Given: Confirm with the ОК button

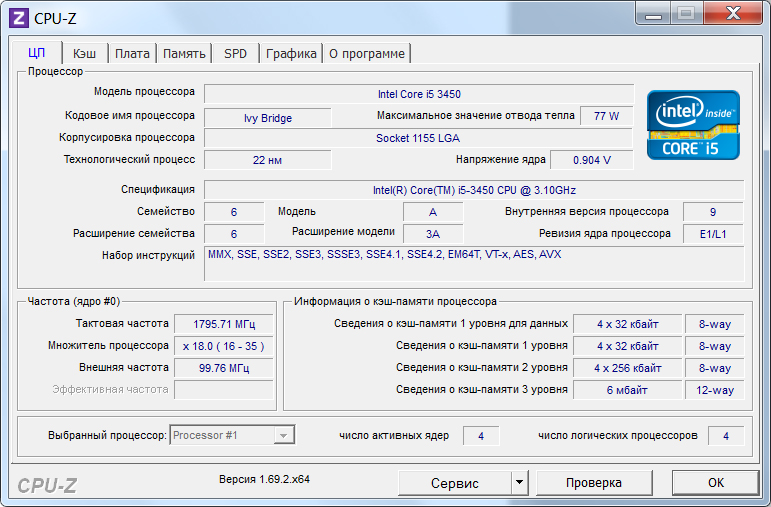Looking at the screenshot, I should click(x=715, y=483).
